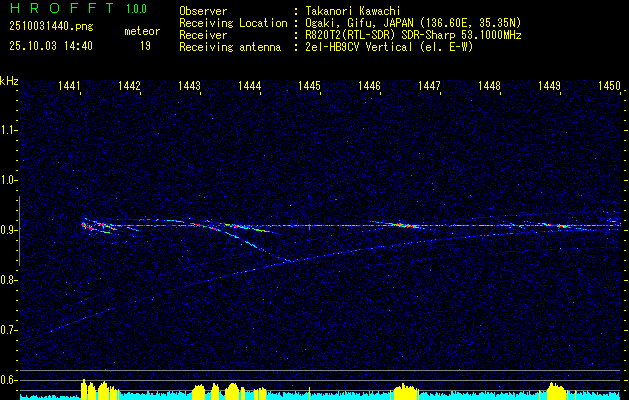Select antenna text 2el-HB9CV Vertical
This screenshot has width=629, height=400.
(x=359, y=47)
